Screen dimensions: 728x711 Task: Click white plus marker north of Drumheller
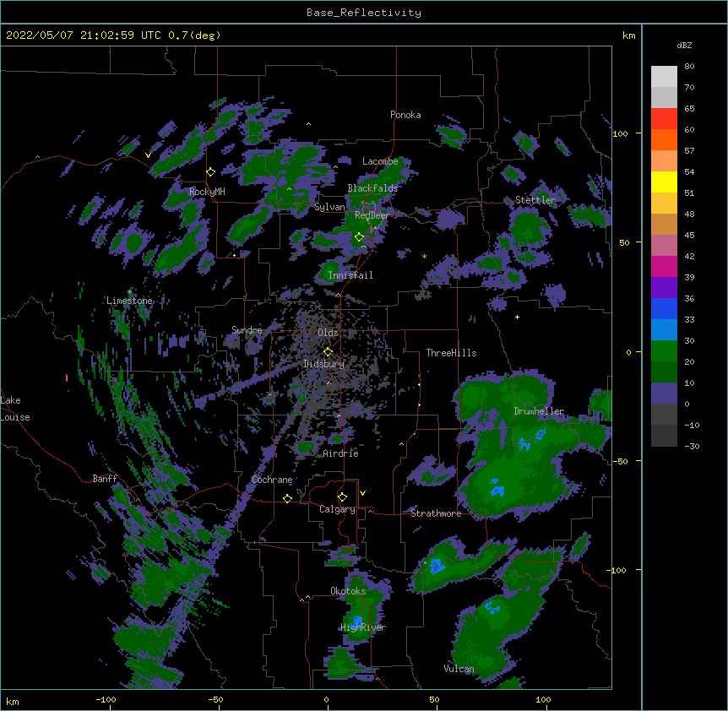tap(517, 317)
